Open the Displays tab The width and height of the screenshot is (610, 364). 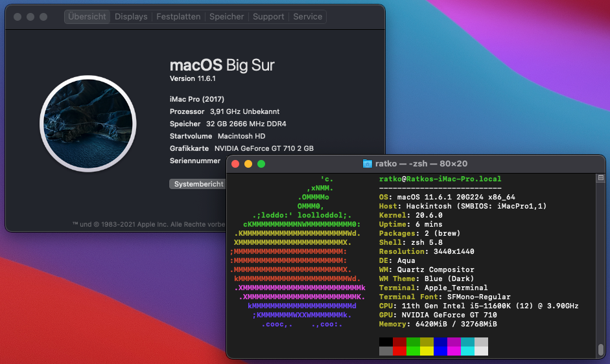pyautogui.click(x=131, y=17)
